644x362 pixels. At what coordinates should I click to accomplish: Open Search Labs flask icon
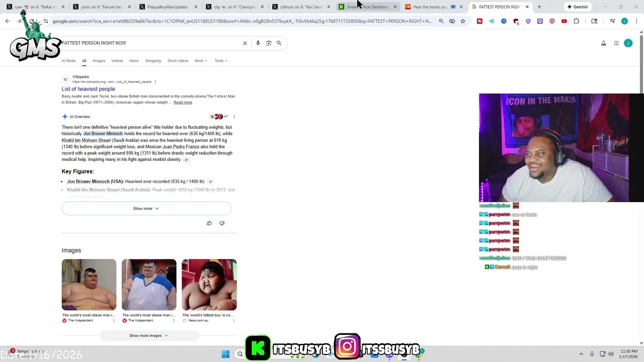[x=604, y=43]
